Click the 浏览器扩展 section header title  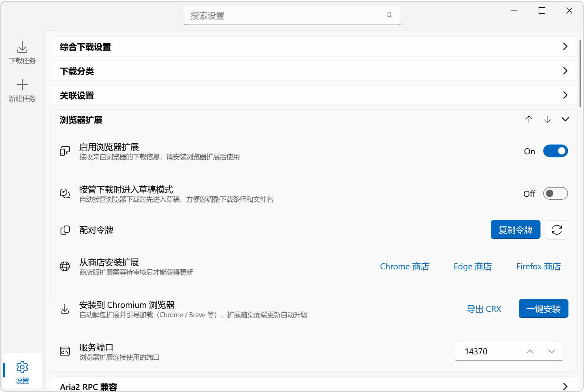pyautogui.click(x=81, y=120)
